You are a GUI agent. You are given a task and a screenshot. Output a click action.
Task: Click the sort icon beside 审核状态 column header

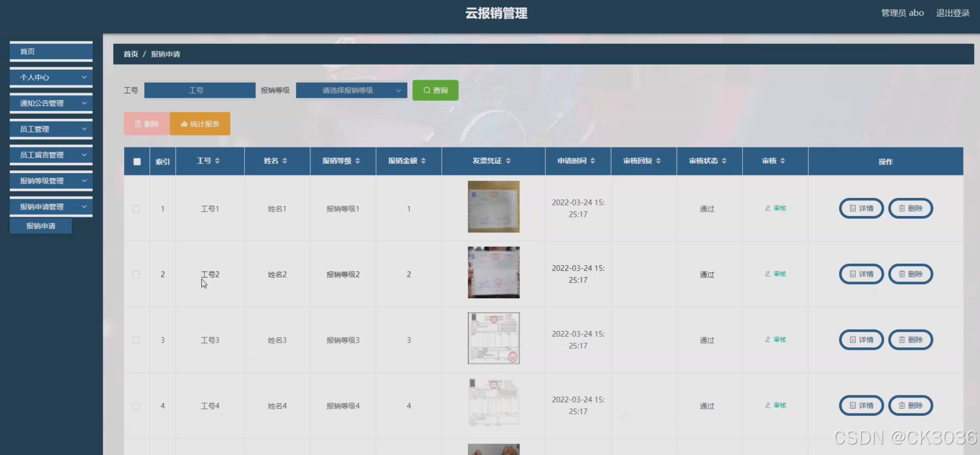click(724, 161)
